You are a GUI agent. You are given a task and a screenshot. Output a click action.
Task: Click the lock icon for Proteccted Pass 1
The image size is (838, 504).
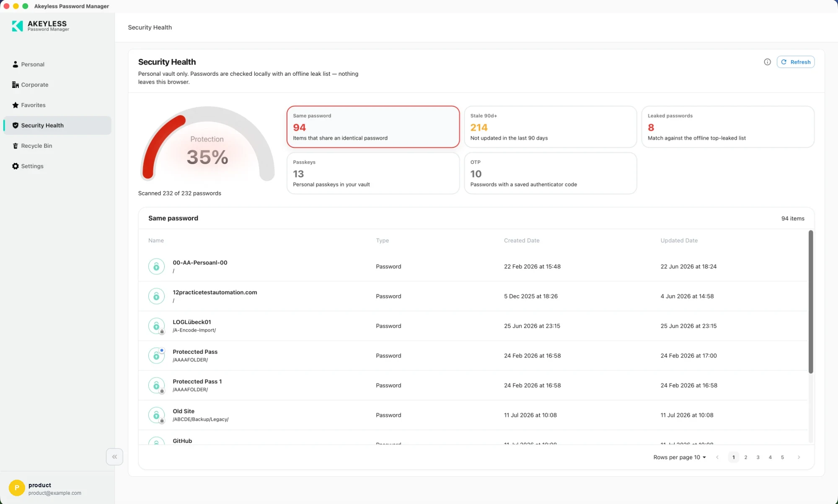pos(156,385)
